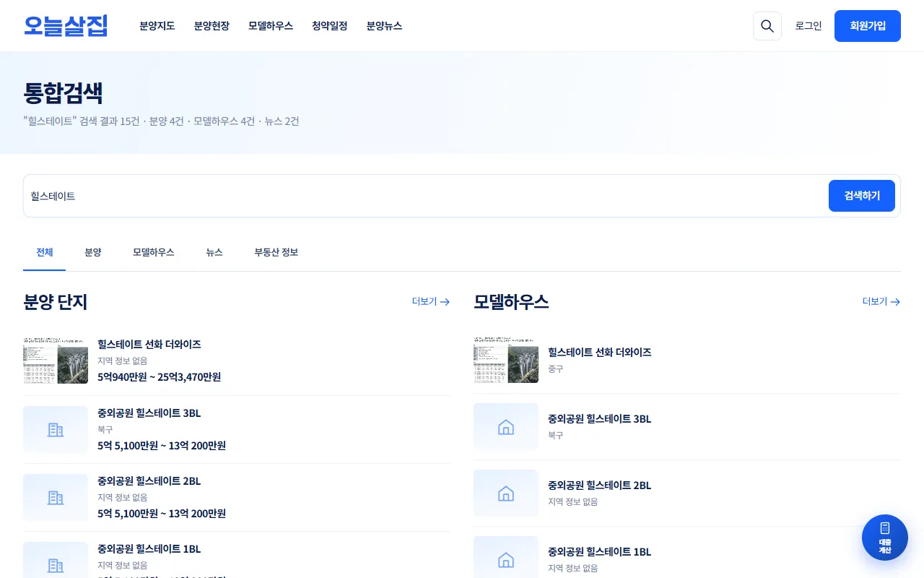Open the 부동산 정보 tab

click(x=276, y=253)
